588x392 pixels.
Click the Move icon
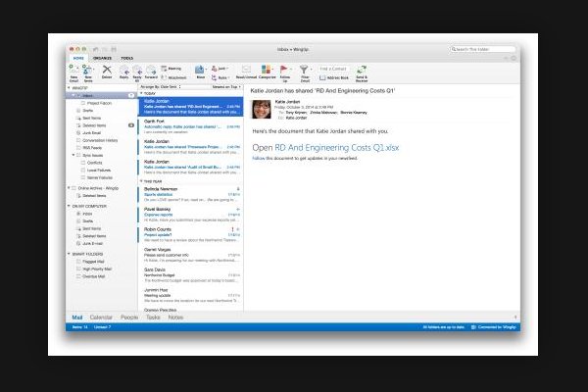click(200, 70)
